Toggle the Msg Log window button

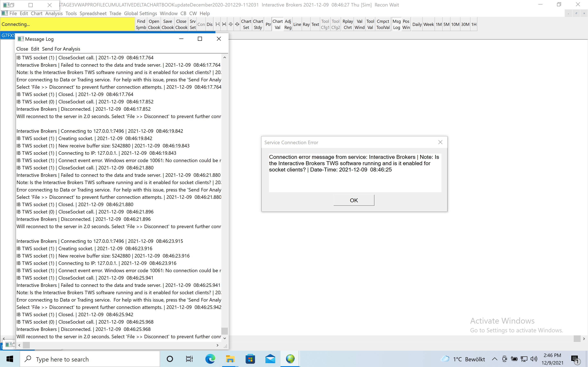[396, 24]
